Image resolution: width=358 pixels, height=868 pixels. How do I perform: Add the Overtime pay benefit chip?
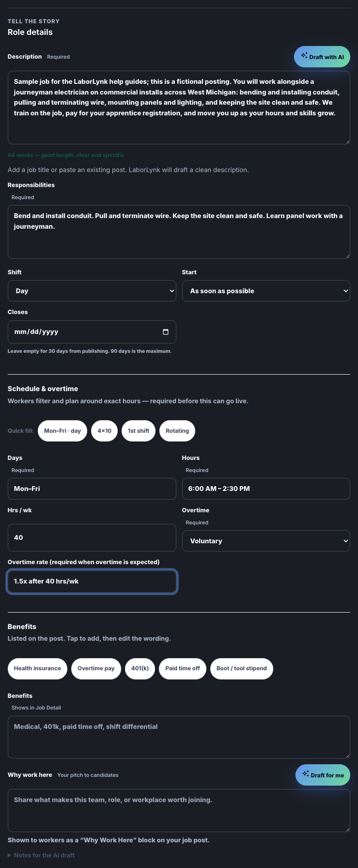(96, 668)
